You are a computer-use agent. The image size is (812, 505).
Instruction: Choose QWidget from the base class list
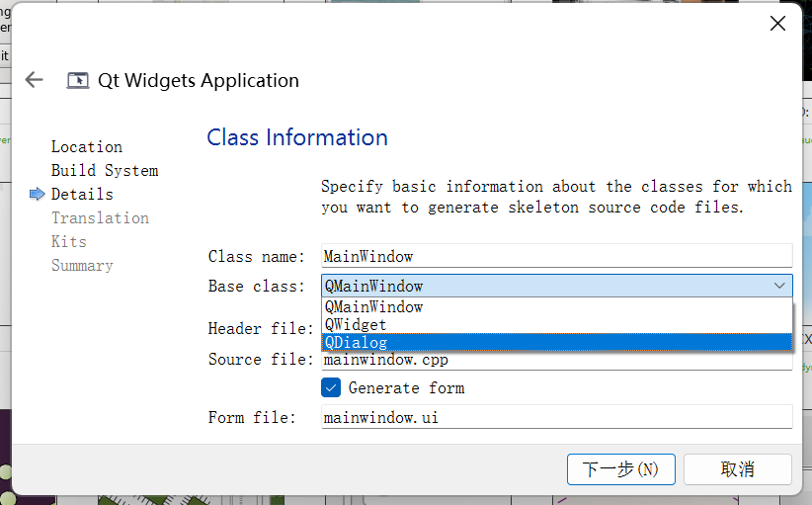click(557, 325)
